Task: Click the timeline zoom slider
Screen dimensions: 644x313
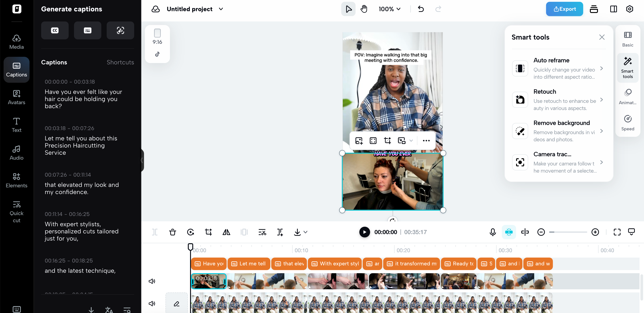Action: 568,232
